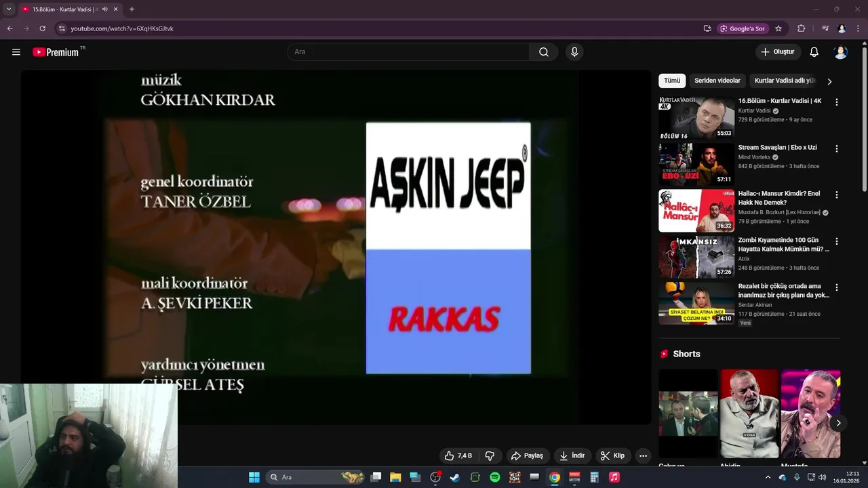The height and width of the screenshot is (488, 868).
Task: Bookmark this page with the star
Action: tap(778, 28)
